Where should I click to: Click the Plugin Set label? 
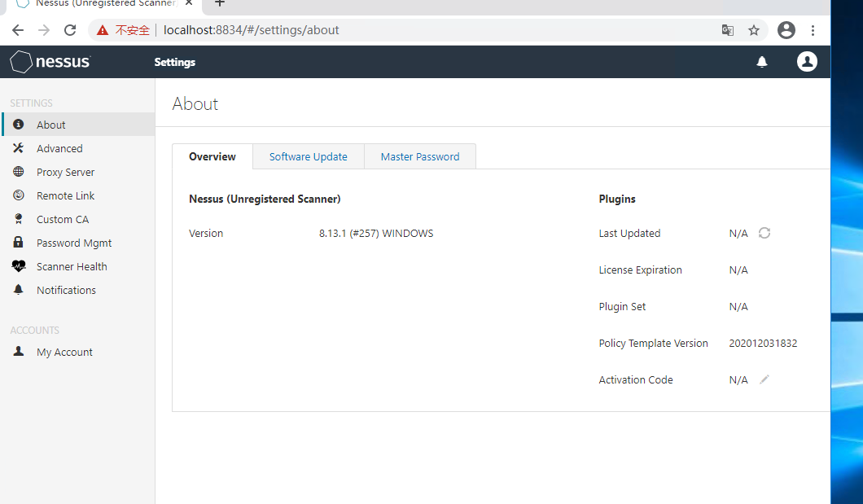tap(622, 306)
